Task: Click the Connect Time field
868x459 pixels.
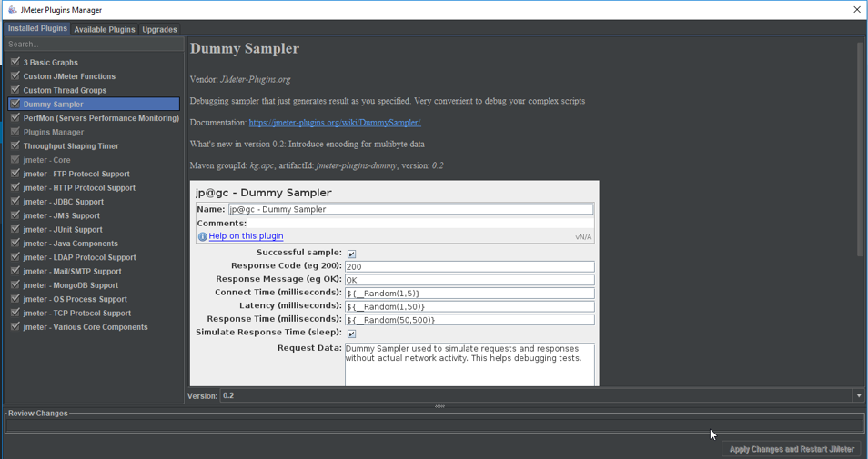Action: [x=469, y=293]
